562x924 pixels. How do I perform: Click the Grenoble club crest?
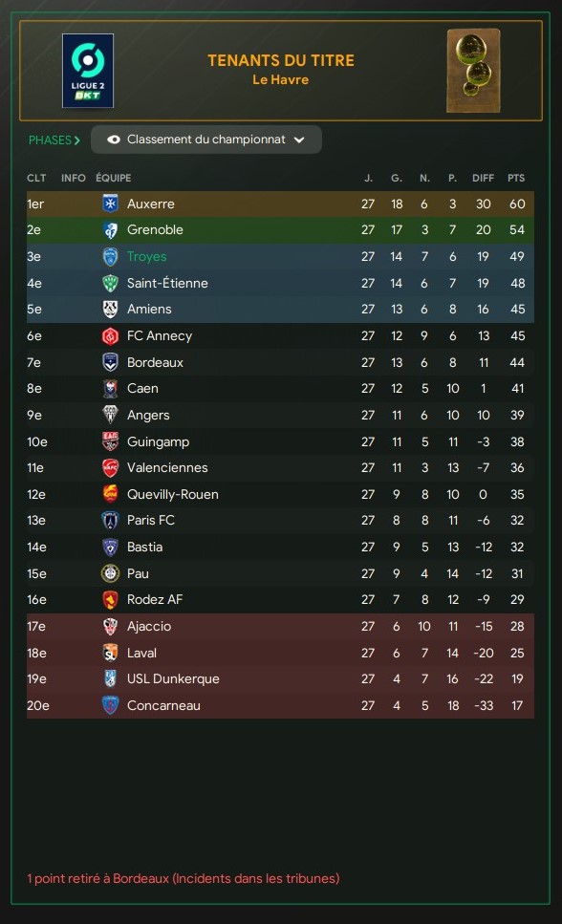click(x=110, y=230)
